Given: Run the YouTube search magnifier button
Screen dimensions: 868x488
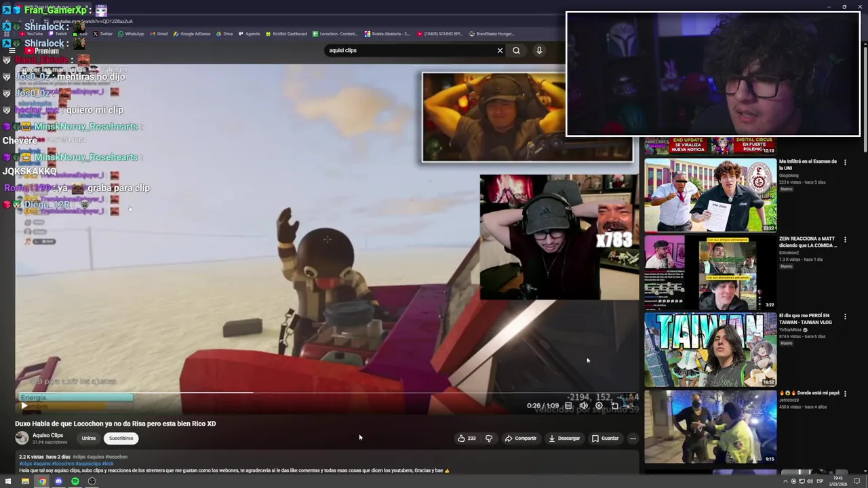Looking at the screenshot, I should tap(517, 50).
